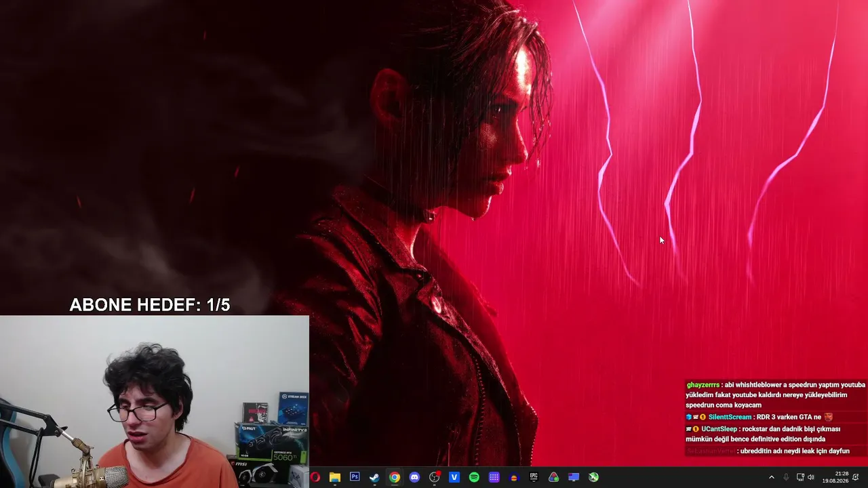Open Spotify from the taskbar
Viewport: 868px width, 488px height.
[x=474, y=477]
